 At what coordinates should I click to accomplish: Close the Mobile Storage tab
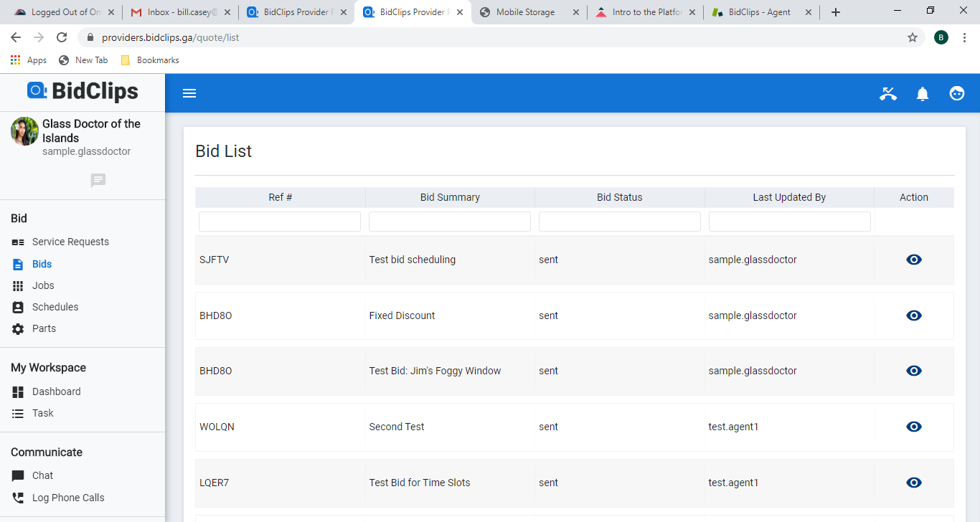pyautogui.click(x=575, y=12)
